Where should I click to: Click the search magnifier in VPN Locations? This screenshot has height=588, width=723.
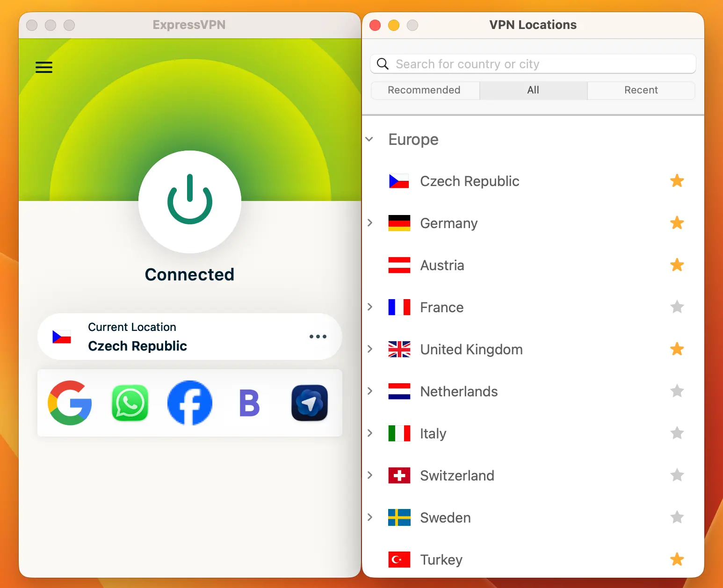point(383,64)
